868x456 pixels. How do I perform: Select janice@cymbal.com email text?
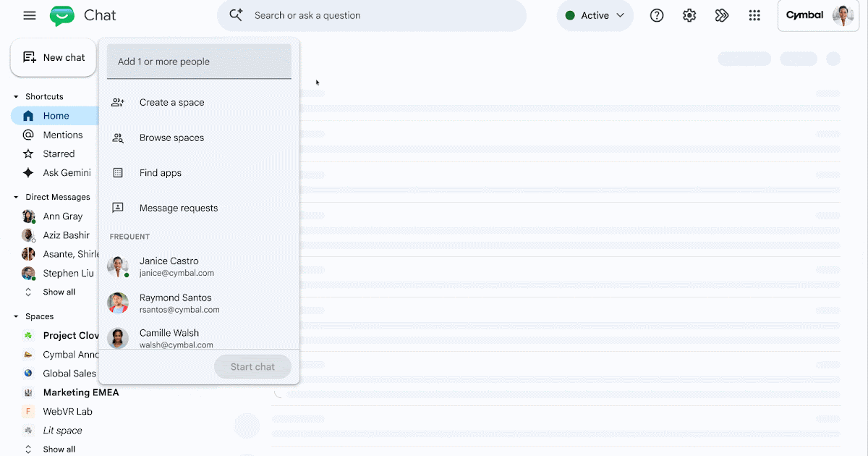point(176,273)
